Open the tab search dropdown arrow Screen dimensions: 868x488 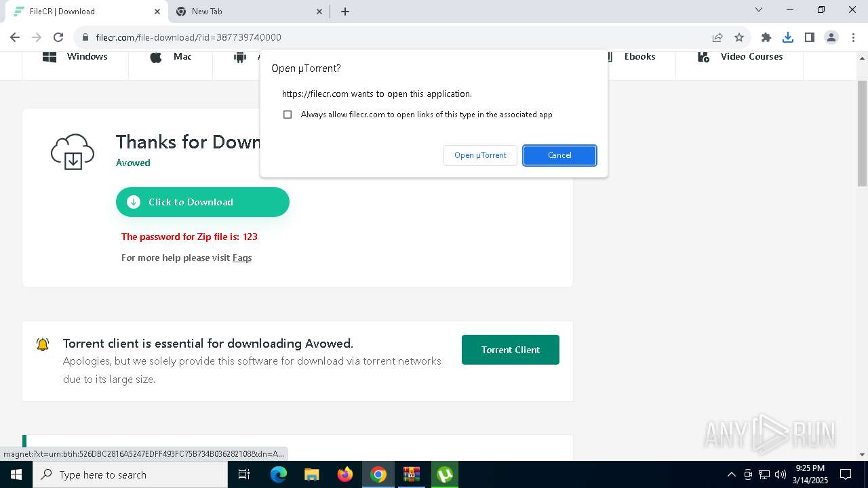[759, 9]
